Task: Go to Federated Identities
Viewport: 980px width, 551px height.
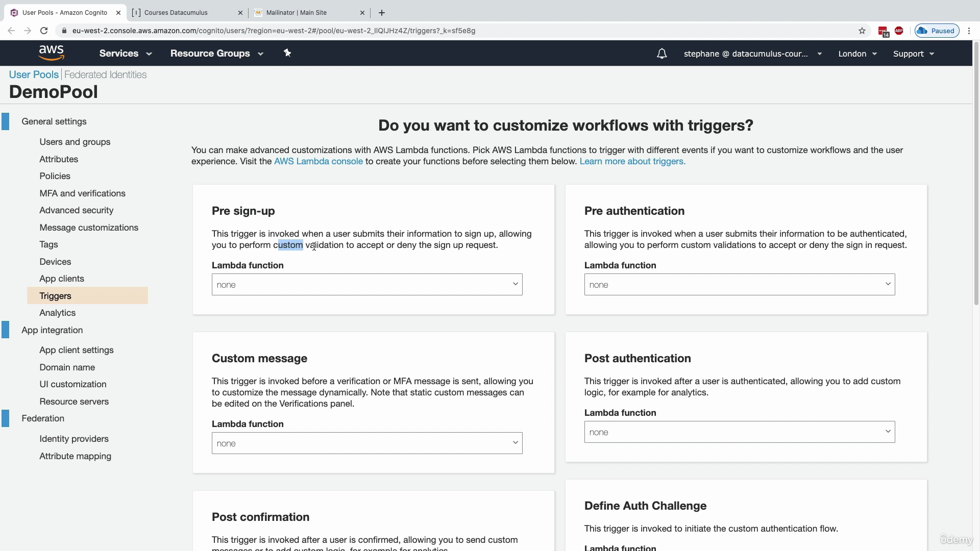Action: pyautogui.click(x=105, y=74)
